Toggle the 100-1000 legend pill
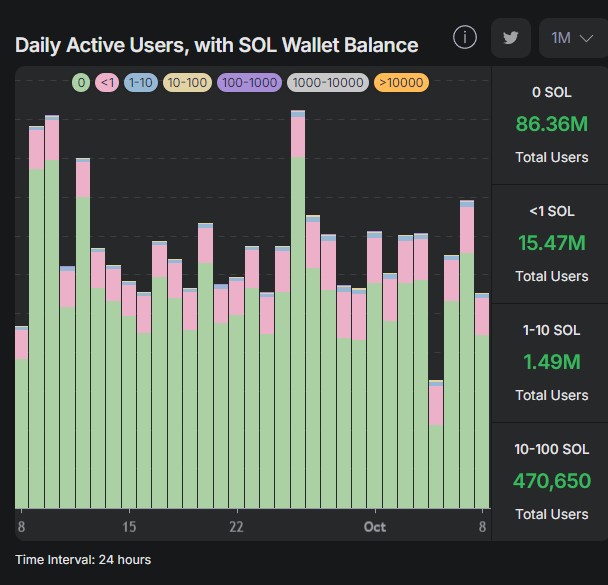 click(248, 83)
